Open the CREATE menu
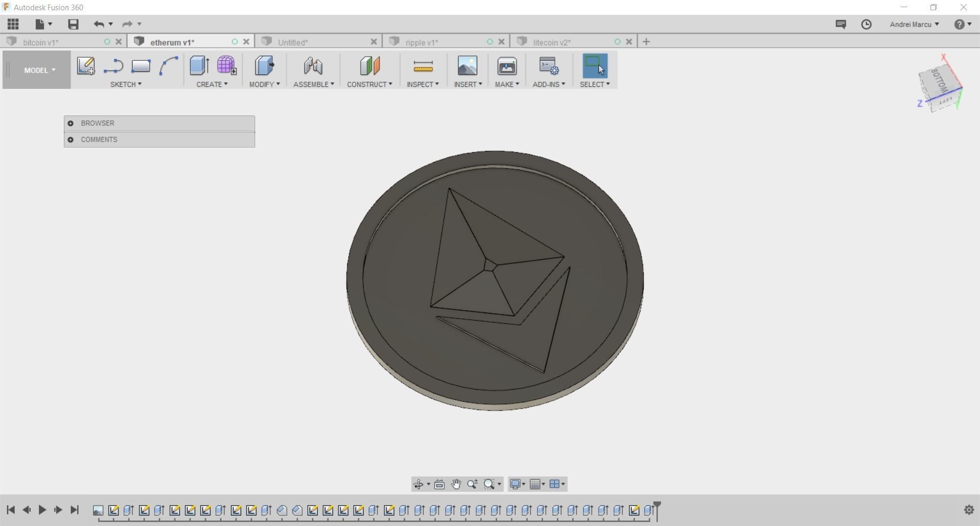Image resolution: width=980 pixels, height=526 pixels. click(x=212, y=84)
